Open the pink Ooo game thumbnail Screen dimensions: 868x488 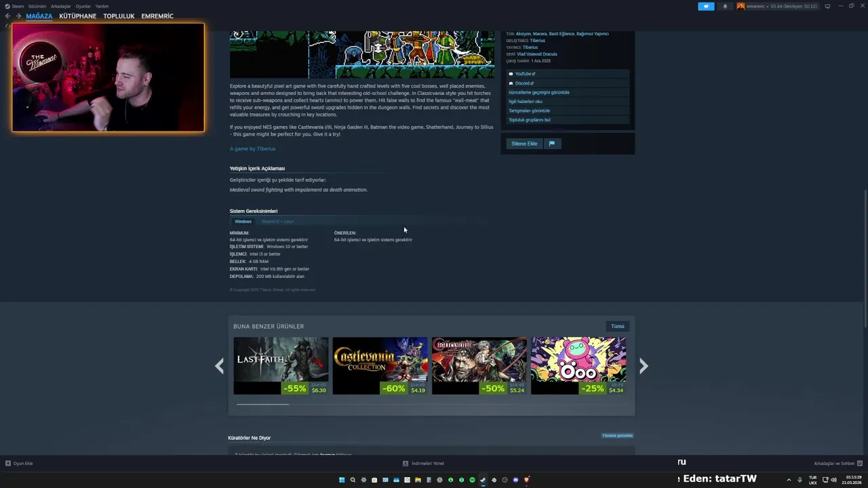[578, 366]
